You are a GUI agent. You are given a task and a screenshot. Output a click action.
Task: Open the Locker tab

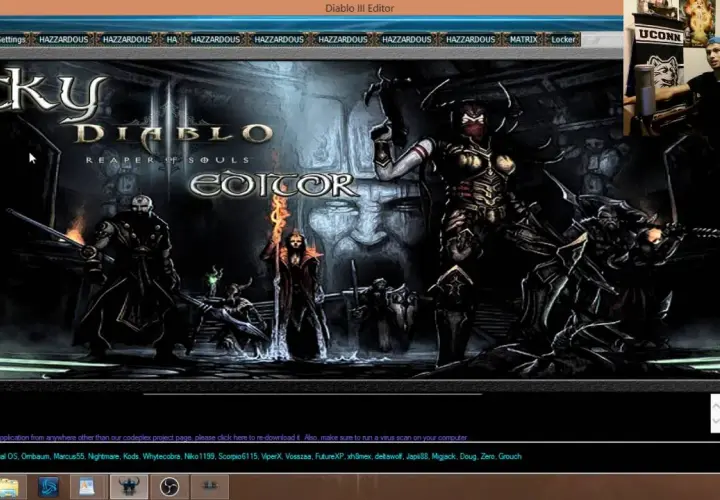[x=563, y=39]
